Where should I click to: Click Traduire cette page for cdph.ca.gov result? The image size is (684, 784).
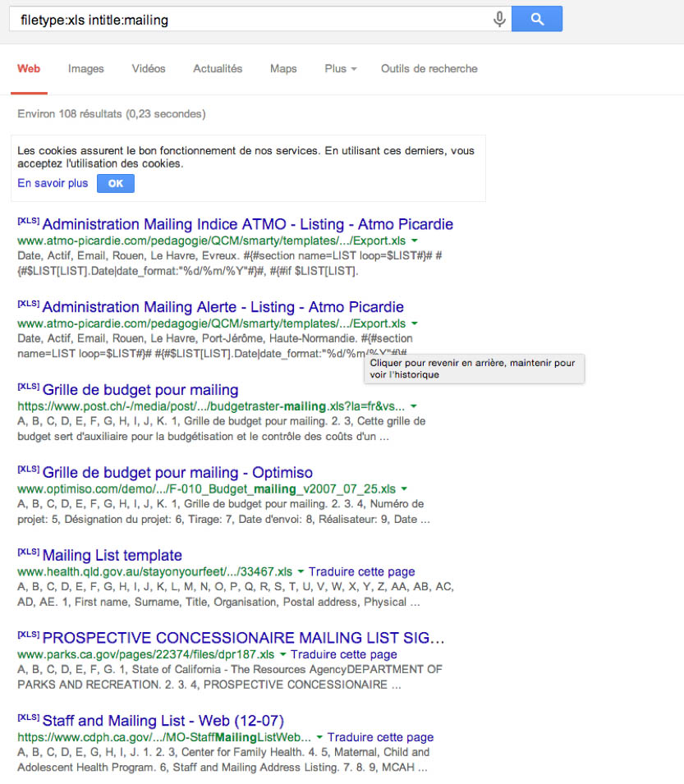[380, 737]
